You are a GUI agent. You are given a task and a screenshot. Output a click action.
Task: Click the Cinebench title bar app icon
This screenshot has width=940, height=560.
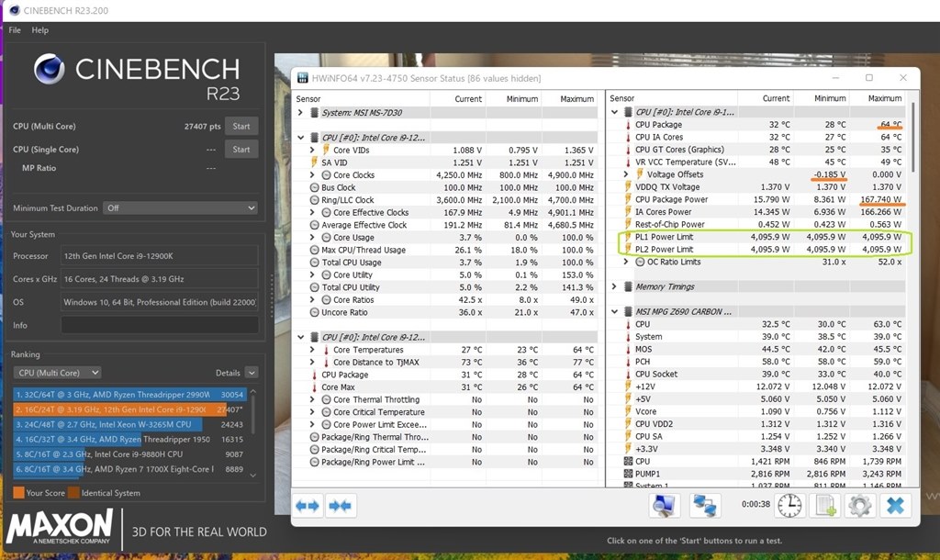click(15, 10)
